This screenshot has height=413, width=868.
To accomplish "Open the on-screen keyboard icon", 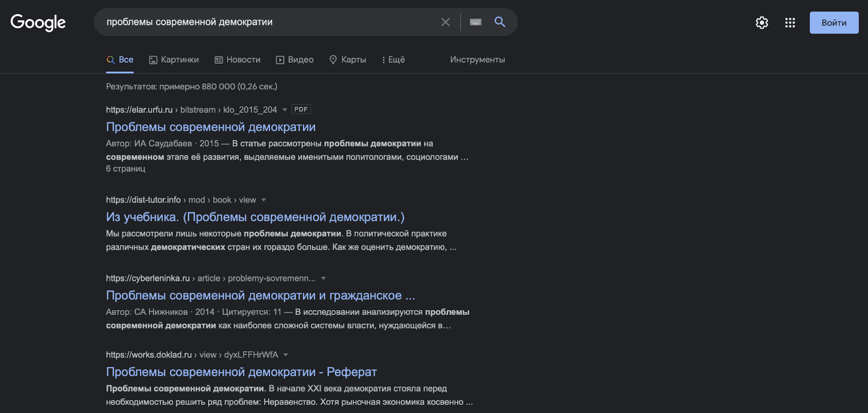I will click(475, 22).
